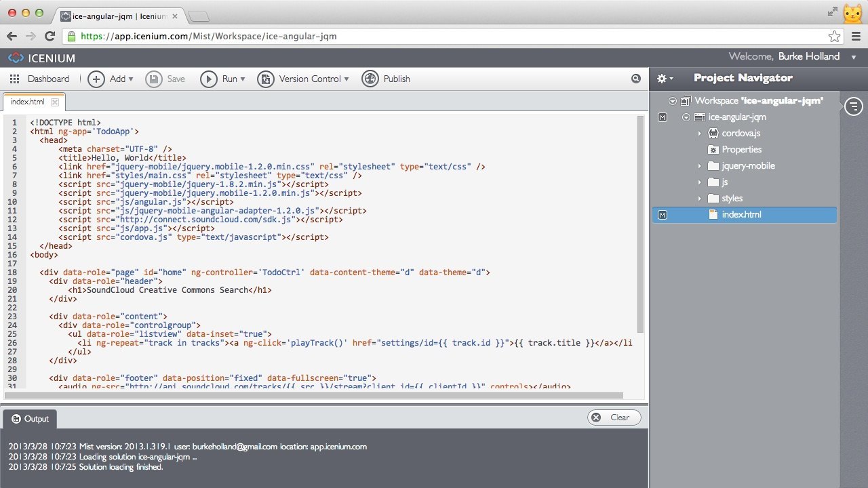Screen dimensions: 868x488
Task: Click the Add plus circle icon
Action: pyautogui.click(x=96, y=79)
